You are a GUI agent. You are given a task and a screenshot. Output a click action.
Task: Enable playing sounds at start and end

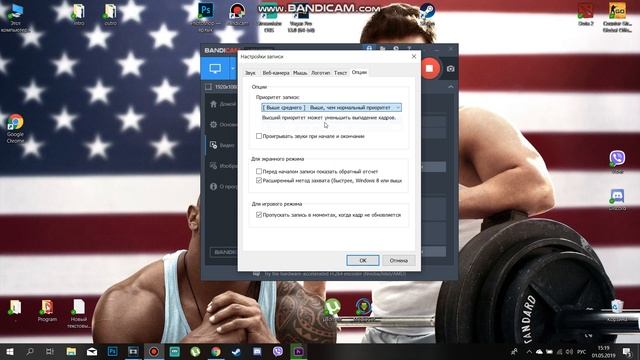[259, 136]
